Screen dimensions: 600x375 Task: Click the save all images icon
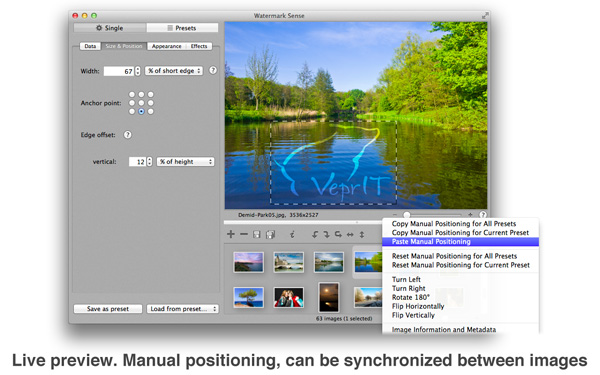(270, 234)
